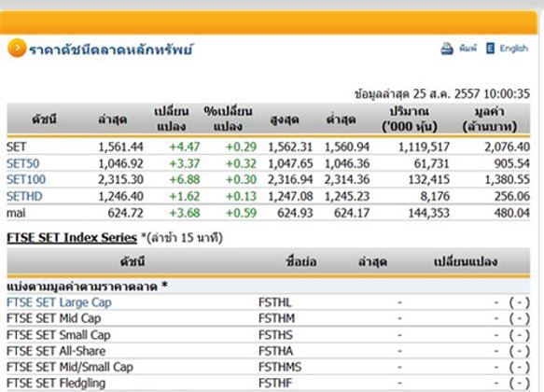Viewport: 544px width, 392px height.
Task: Click SETHD change +1.62
Action: 184,196
